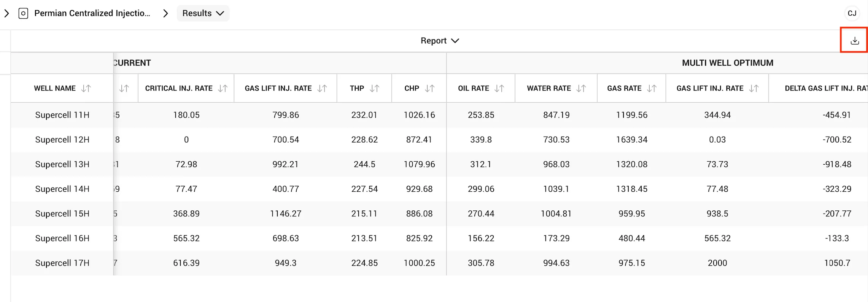This screenshot has height=302, width=868.
Task: Open the CJ user avatar menu
Action: point(852,13)
